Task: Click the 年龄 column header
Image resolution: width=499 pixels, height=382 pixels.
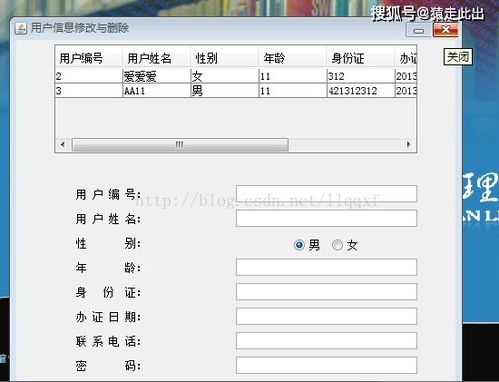Action: [293, 58]
